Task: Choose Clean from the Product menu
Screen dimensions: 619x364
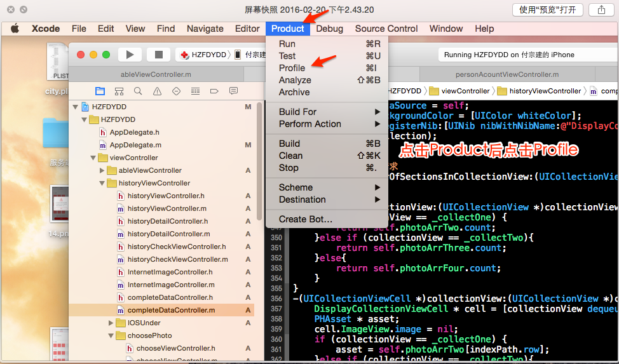Action: pos(327,156)
